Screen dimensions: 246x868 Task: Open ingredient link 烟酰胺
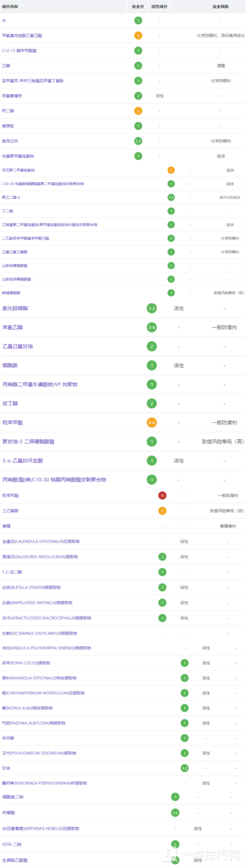click(x=10, y=365)
